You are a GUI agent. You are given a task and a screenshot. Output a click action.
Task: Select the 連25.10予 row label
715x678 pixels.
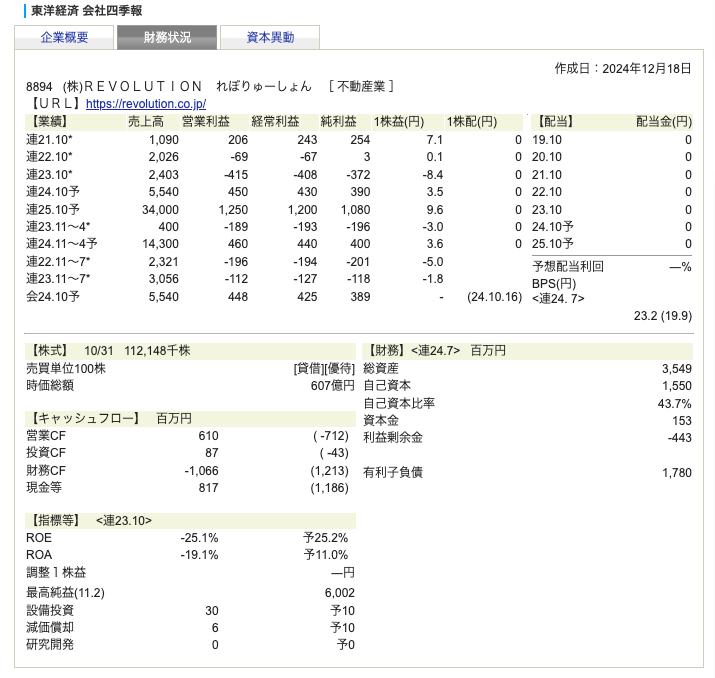pyautogui.click(x=53, y=210)
